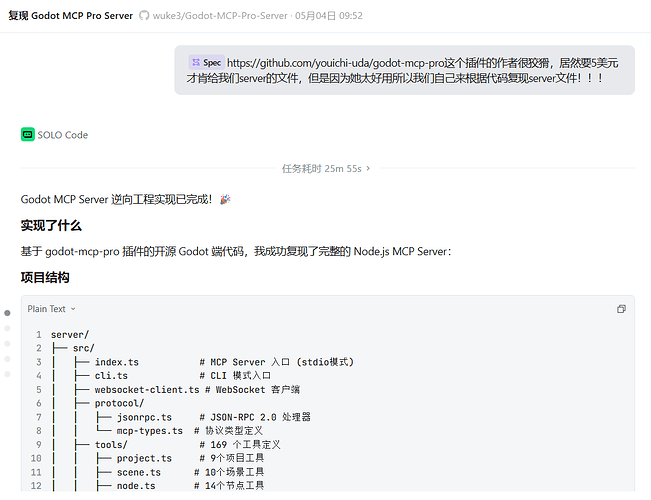Click the code line server/
This screenshot has width=651, height=500.
point(70,335)
